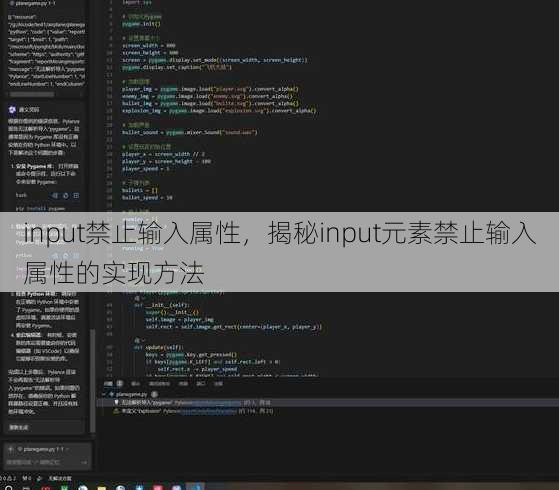Click the Tongyi Lingma assistant logo
The height and width of the screenshot is (490, 559).
12,109
